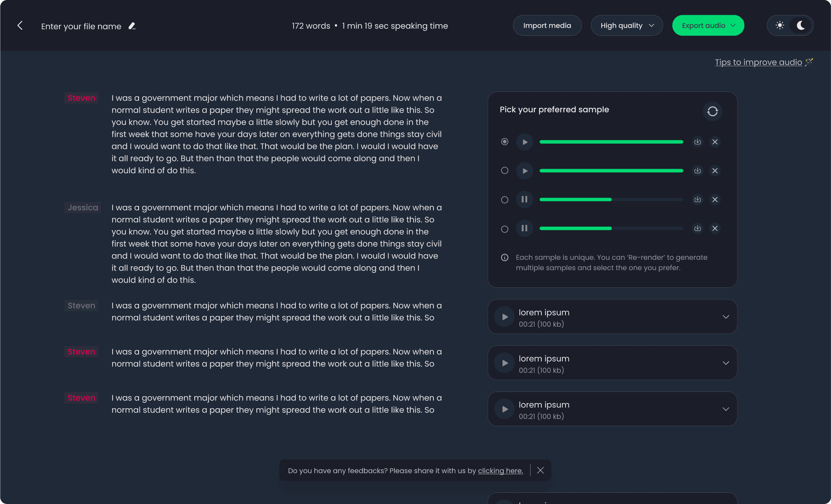This screenshot has width=831, height=504.
Task: Click the pencil icon to edit file name
Action: 132,26
